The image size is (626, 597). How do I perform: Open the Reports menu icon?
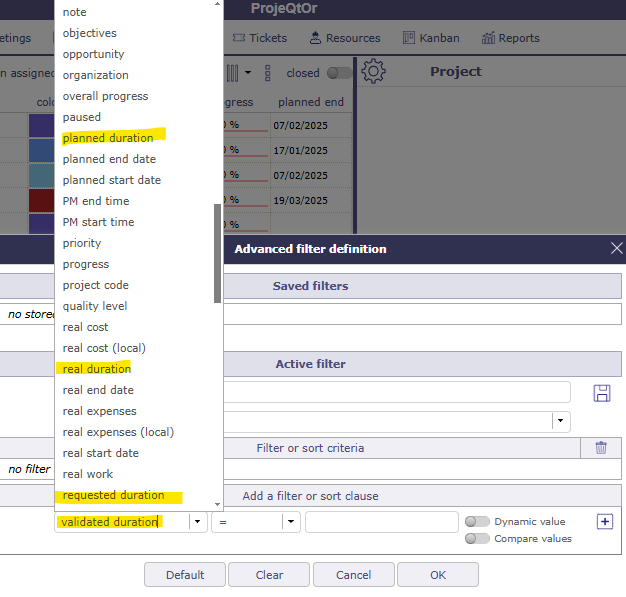tap(488, 38)
